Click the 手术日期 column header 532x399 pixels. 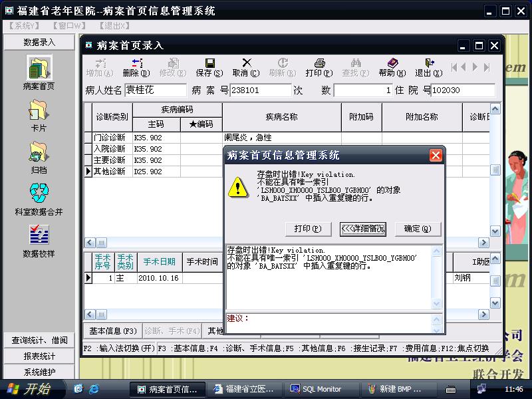click(x=159, y=262)
